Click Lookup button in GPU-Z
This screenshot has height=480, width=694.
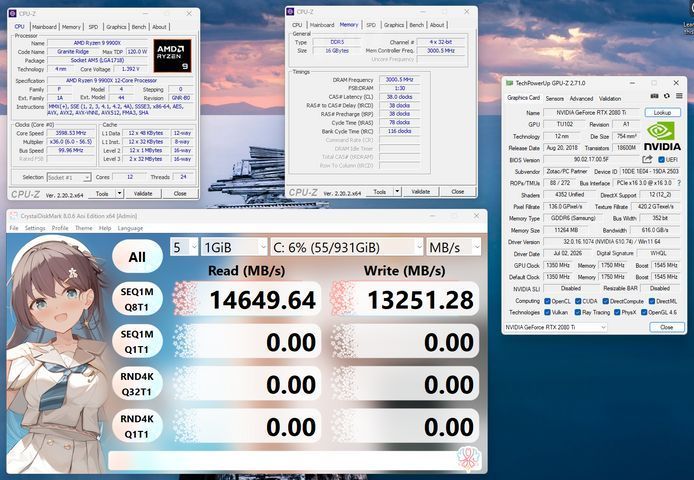pyautogui.click(x=663, y=112)
